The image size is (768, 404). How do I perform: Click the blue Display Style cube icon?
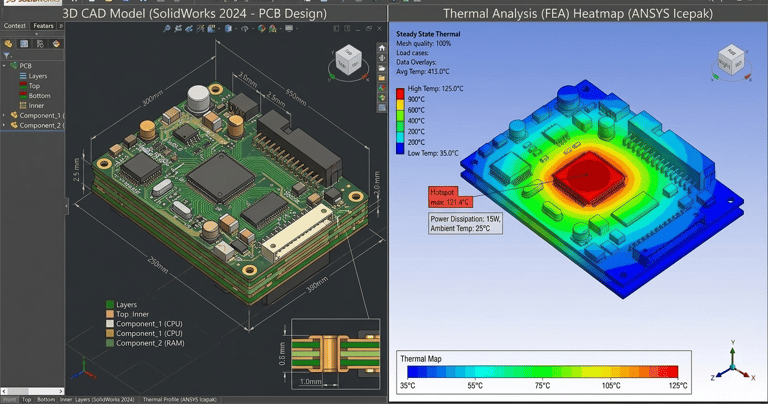228,29
